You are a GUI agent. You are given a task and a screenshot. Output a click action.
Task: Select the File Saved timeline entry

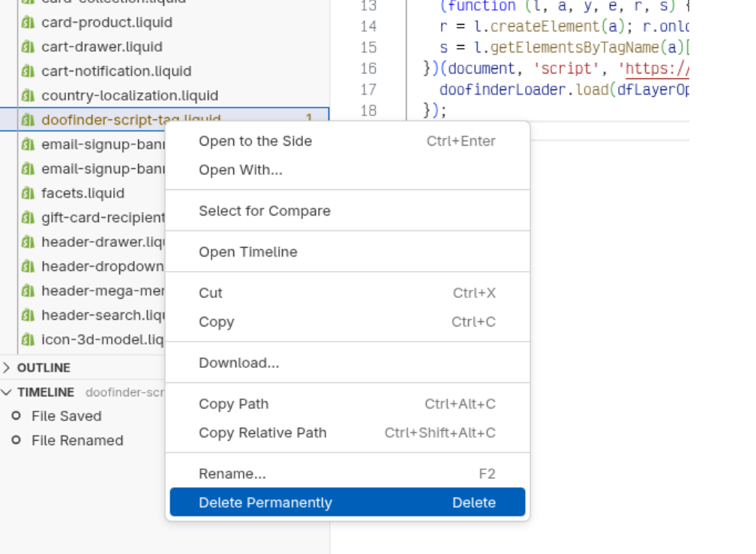67,416
